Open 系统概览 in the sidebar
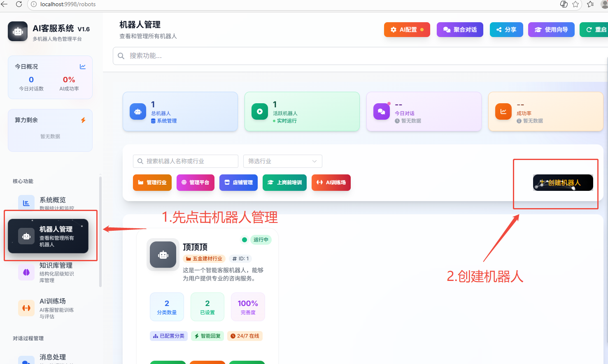Image resolution: width=608 pixels, height=364 pixels. (x=52, y=203)
